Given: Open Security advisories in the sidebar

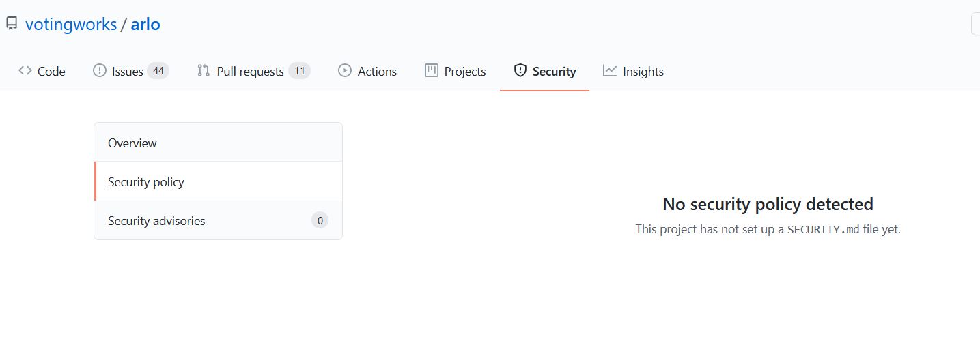Looking at the screenshot, I should point(156,221).
